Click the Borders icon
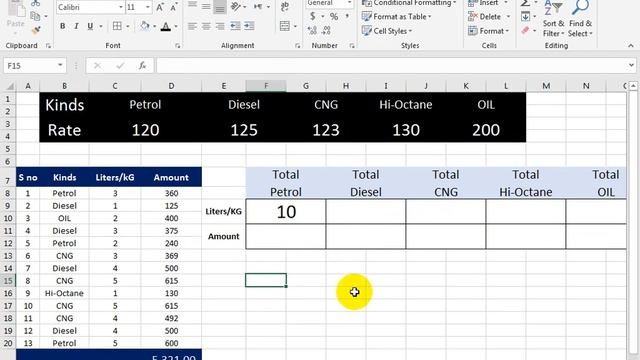The image size is (640, 360). click(x=117, y=27)
